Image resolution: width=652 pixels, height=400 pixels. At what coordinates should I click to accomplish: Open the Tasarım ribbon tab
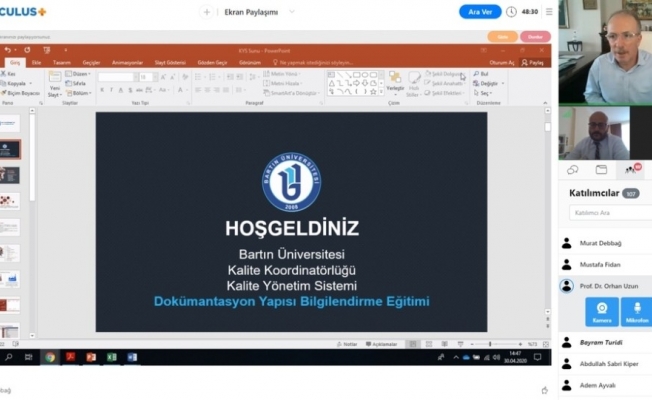pos(62,61)
